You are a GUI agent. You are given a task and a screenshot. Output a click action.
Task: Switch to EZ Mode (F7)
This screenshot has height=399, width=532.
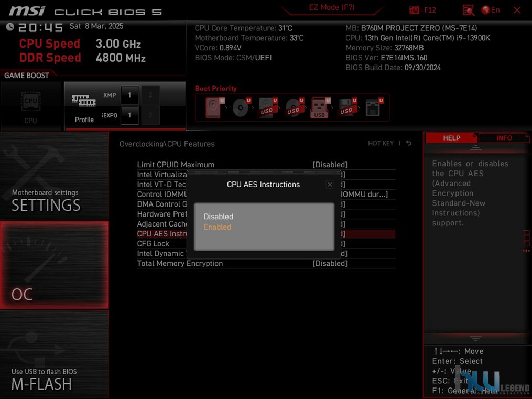click(331, 7)
